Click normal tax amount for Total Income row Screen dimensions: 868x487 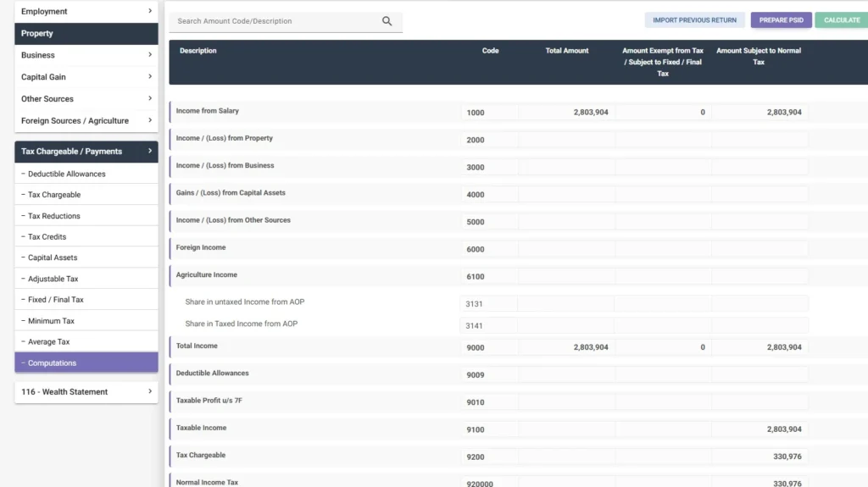click(x=759, y=347)
